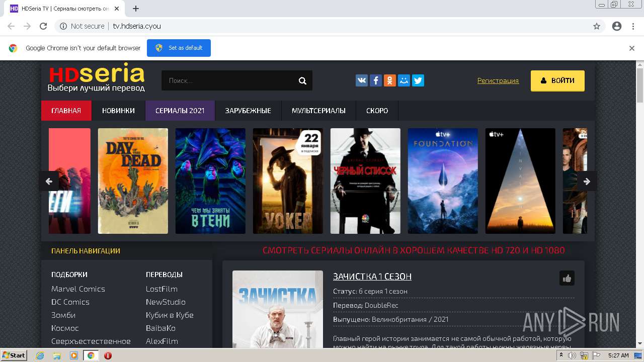Open a new browser tab
The height and width of the screenshot is (362, 644).
pos(136,9)
